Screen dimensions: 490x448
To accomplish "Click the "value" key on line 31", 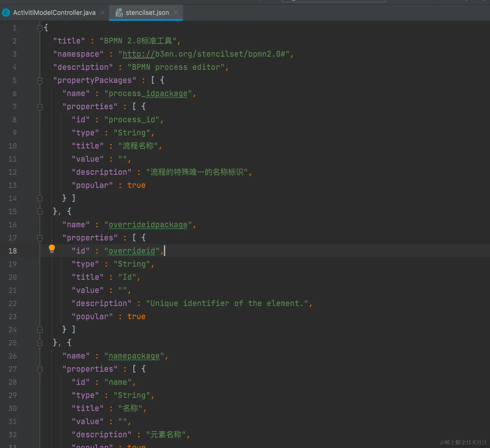I will (x=88, y=421).
